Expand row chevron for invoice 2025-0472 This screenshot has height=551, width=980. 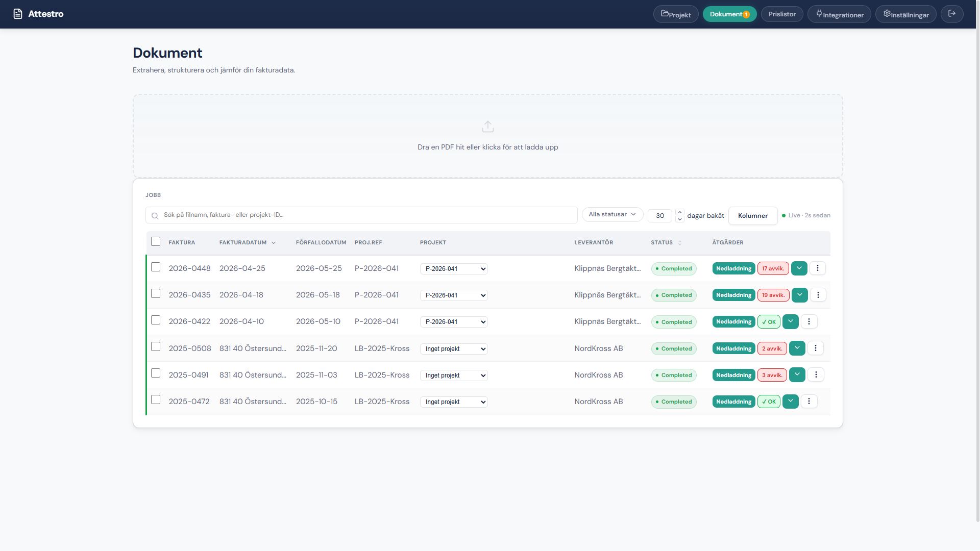(x=790, y=402)
